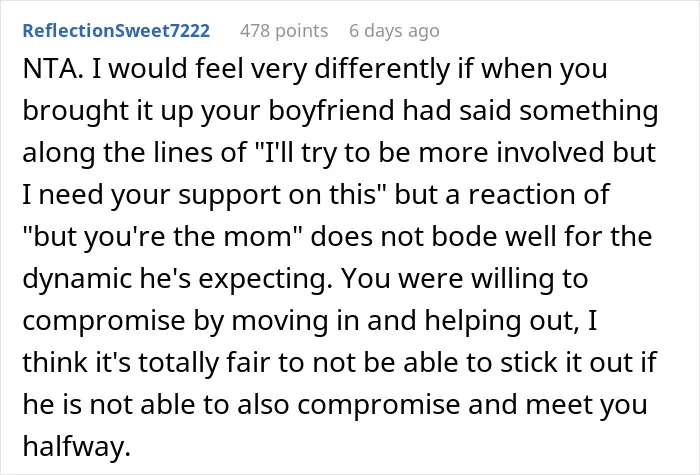Click the word 'expecting.' in the sixth line

(266, 279)
